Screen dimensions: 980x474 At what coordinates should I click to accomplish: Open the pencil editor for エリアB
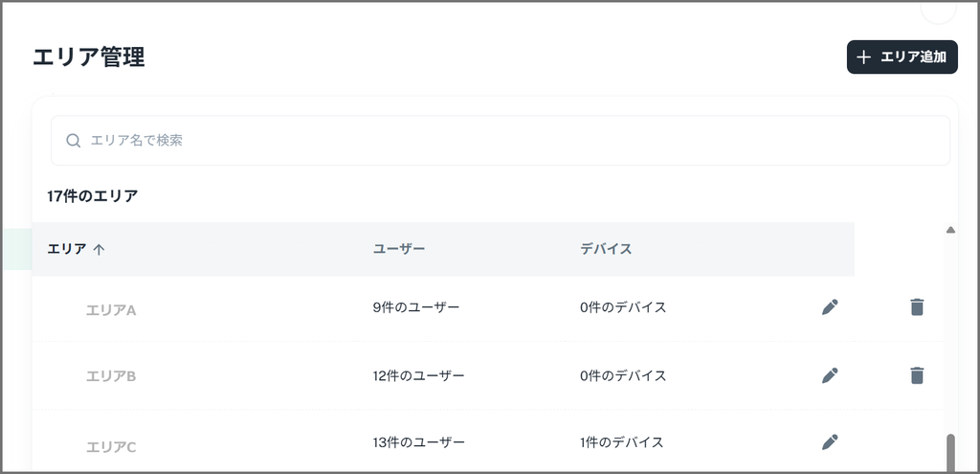point(830,375)
